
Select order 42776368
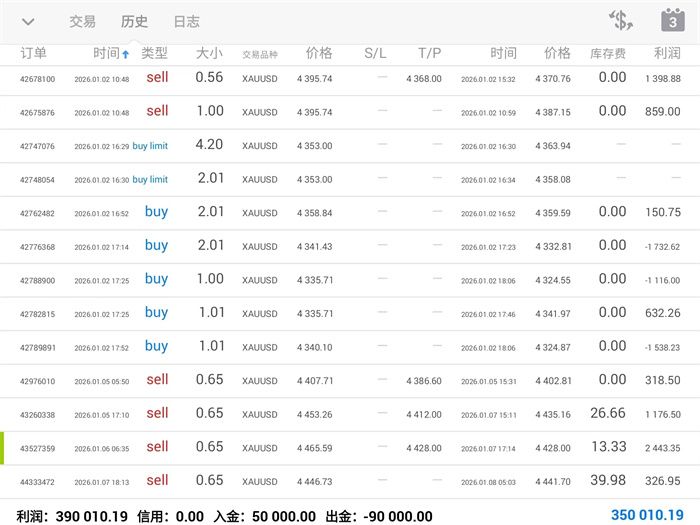click(350, 246)
